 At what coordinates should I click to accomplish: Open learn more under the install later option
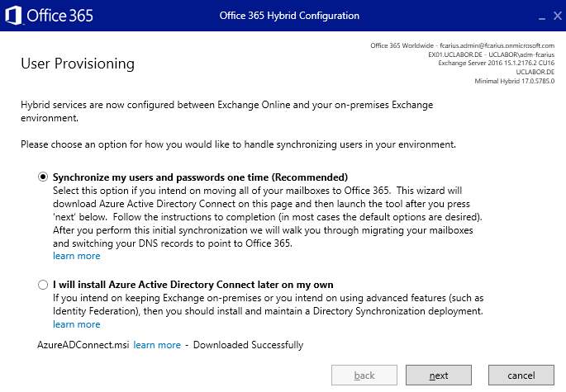tap(77, 324)
